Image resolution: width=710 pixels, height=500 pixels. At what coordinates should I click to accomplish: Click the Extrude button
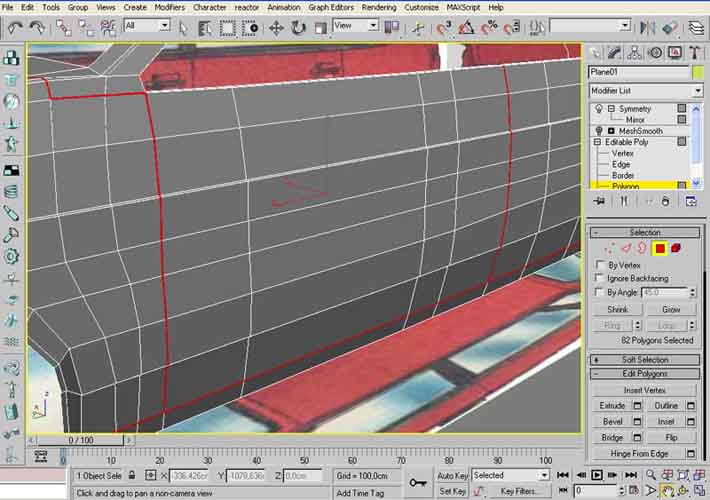point(611,405)
